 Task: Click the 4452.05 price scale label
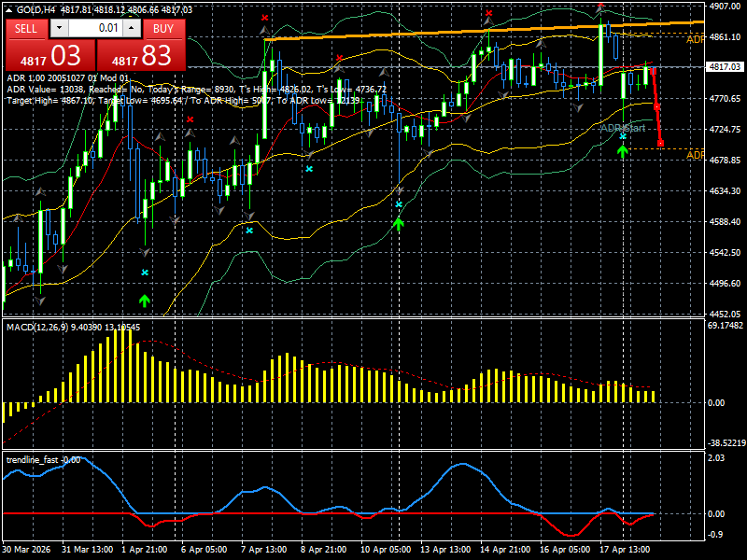[x=726, y=314]
